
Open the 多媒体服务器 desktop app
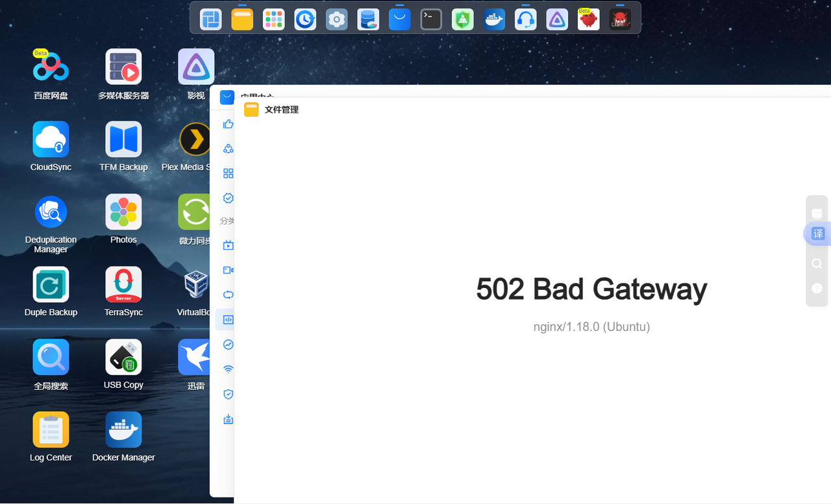tap(123, 66)
